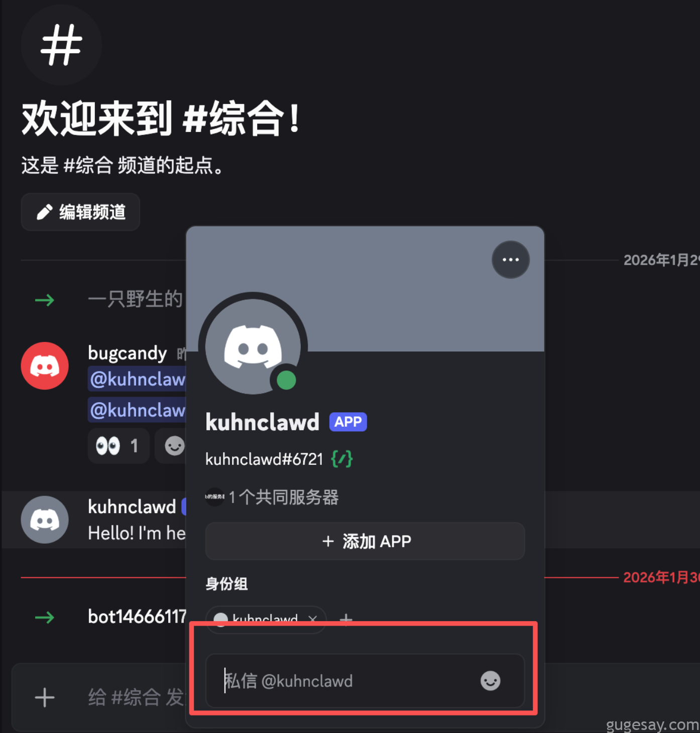Click the first @kuhnclawd mention
This screenshot has width=700, height=733.
click(x=137, y=379)
